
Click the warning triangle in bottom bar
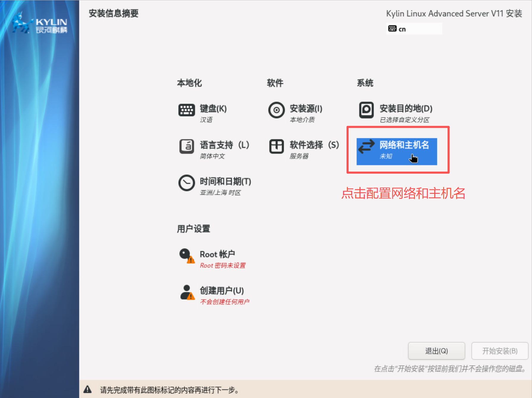[x=88, y=389]
